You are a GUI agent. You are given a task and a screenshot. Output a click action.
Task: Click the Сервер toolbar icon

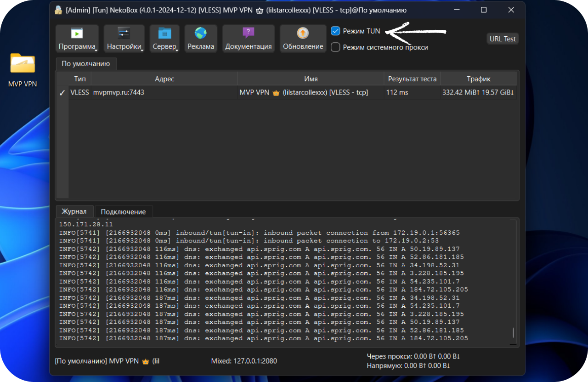click(164, 34)
